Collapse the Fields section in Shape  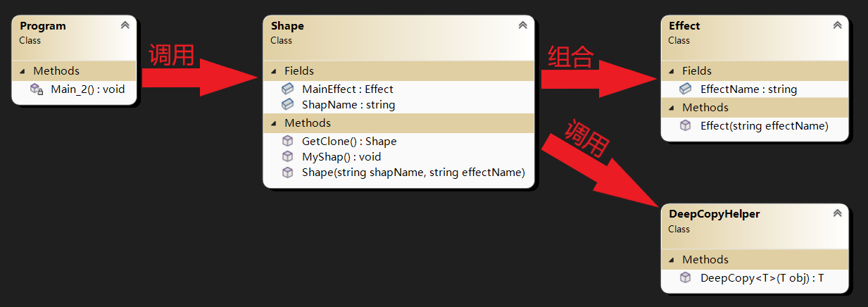point(274,71)
